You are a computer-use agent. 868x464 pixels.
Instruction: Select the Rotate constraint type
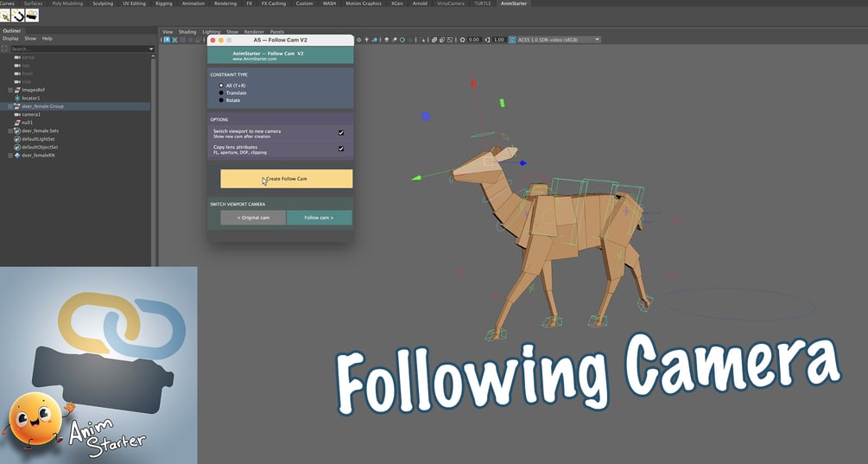pos(221,100)
